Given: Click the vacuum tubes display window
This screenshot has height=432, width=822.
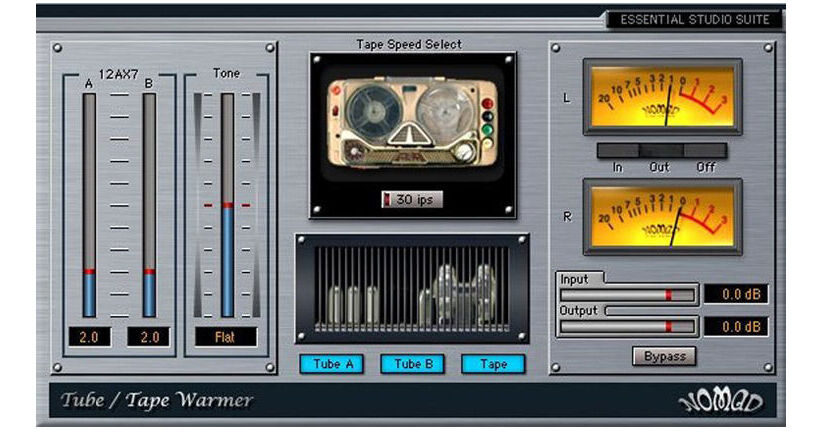Looking at the screenshot, I should click(x=412, y=289).
